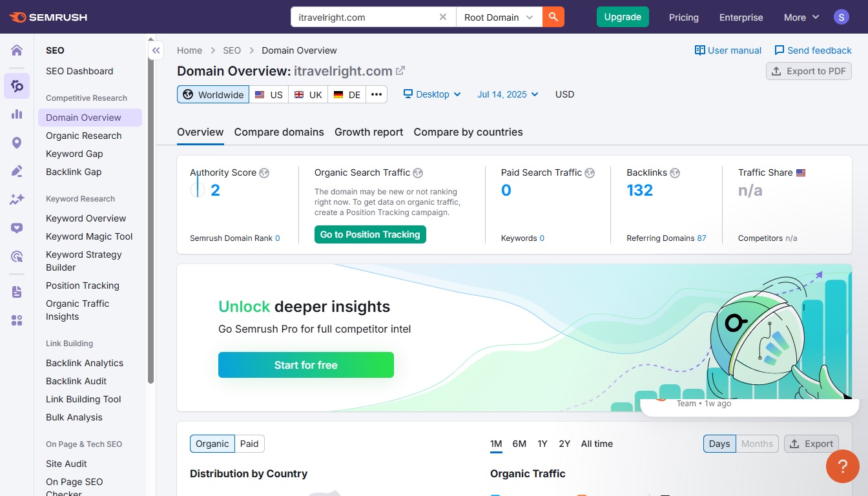Screen dimensions: 868x496
Task: Open the Local (map pin) sidebar icon
Action: (x=17, y=143)
